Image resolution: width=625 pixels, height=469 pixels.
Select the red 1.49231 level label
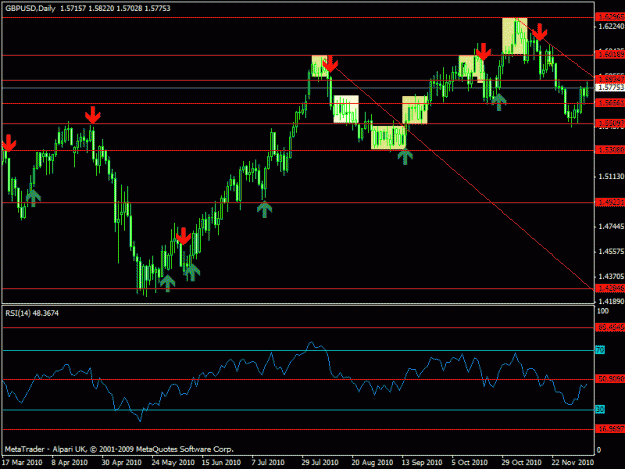pyautogui.click(x=610, y=202)
